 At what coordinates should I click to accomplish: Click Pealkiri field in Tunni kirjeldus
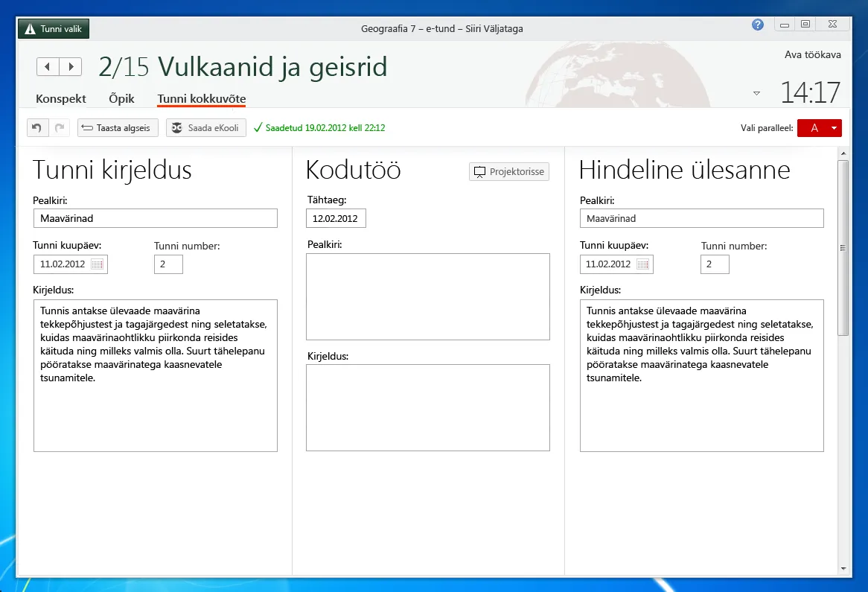click(156, 218)
